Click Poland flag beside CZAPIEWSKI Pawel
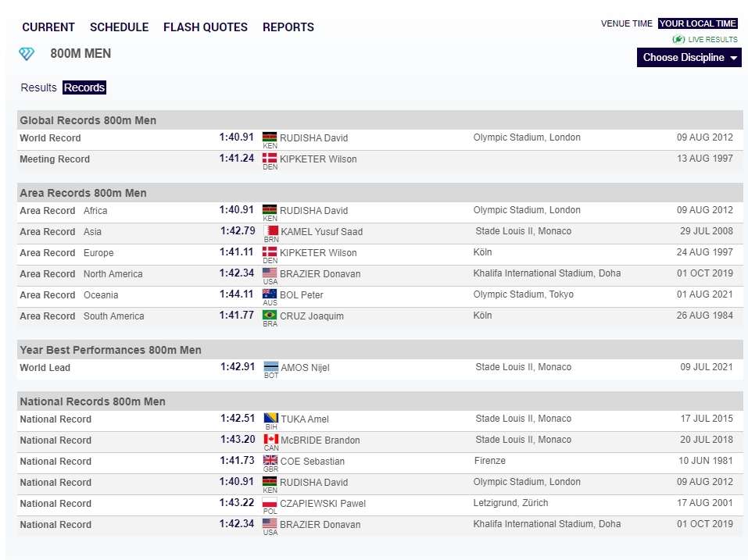748x560 pixels. (270, 503)
